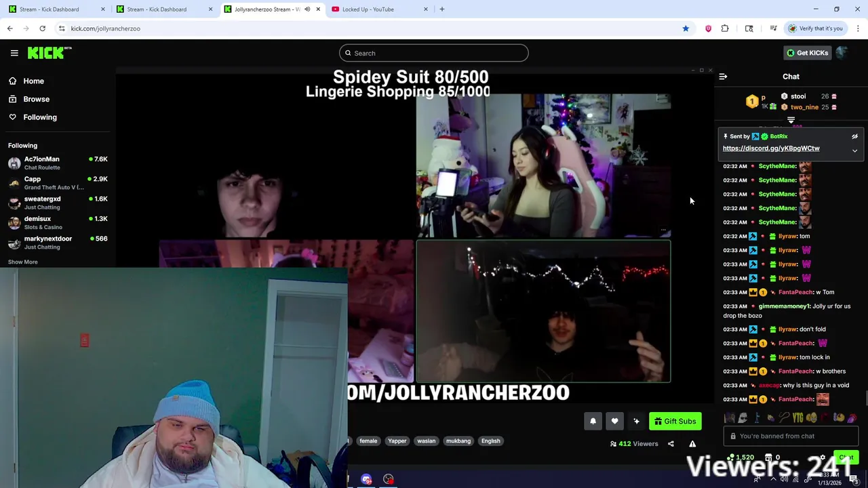
Task: Click the sparkle button beside Gift Subs
Action: coord(636,422)
